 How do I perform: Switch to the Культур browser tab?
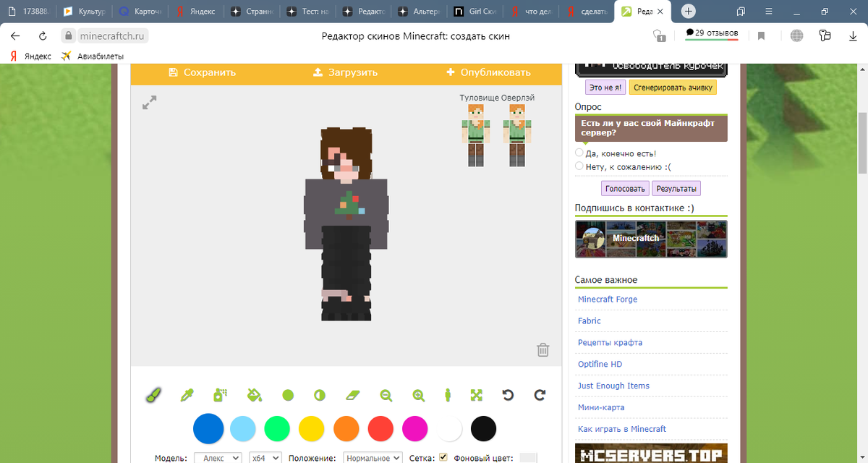85,12
